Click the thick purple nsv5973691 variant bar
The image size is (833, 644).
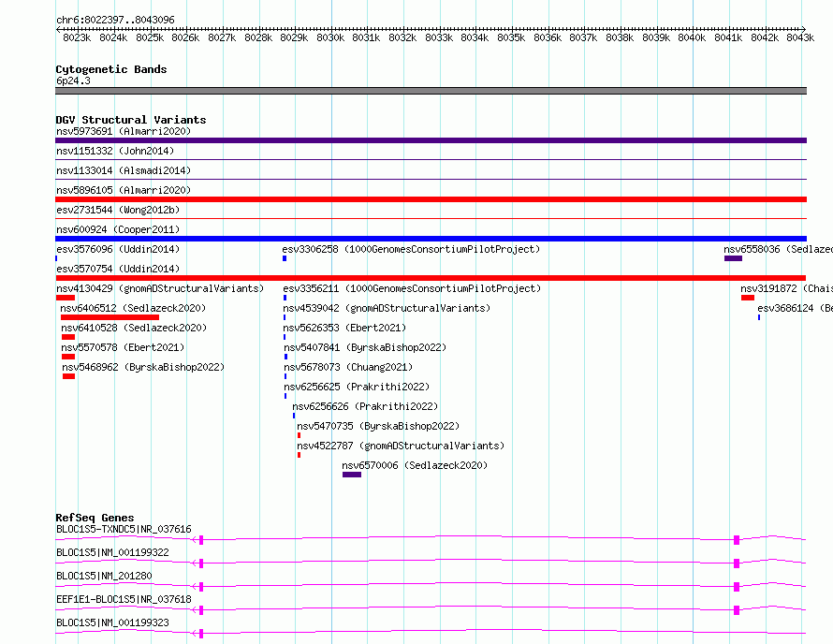point(431,140)
